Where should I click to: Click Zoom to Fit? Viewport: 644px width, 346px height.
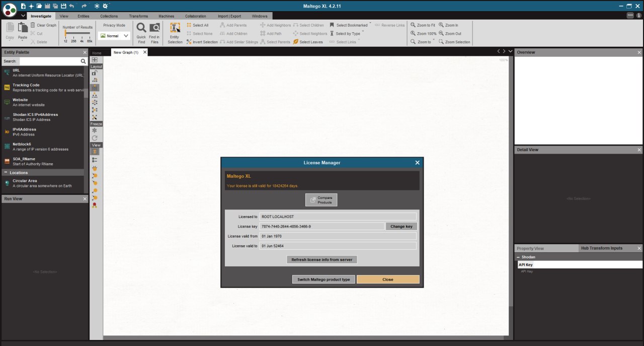423,25
